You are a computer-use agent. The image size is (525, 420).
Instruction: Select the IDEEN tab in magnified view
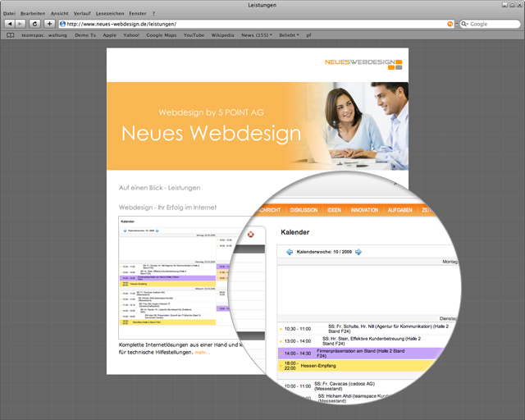tap(334, 210)
